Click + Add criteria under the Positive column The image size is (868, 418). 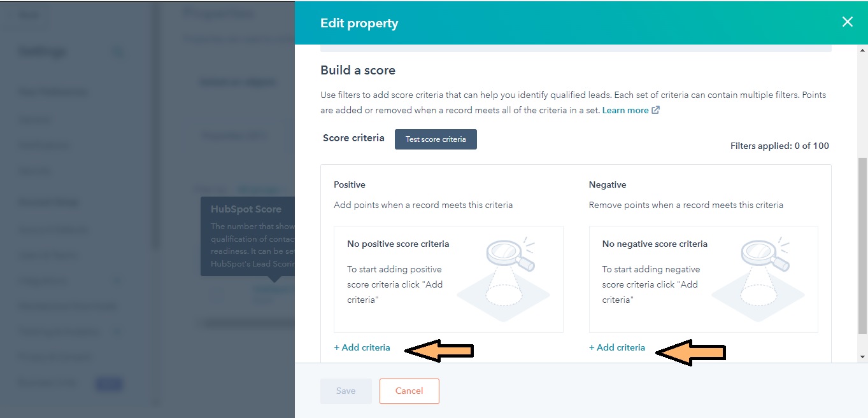pos(362,347)
